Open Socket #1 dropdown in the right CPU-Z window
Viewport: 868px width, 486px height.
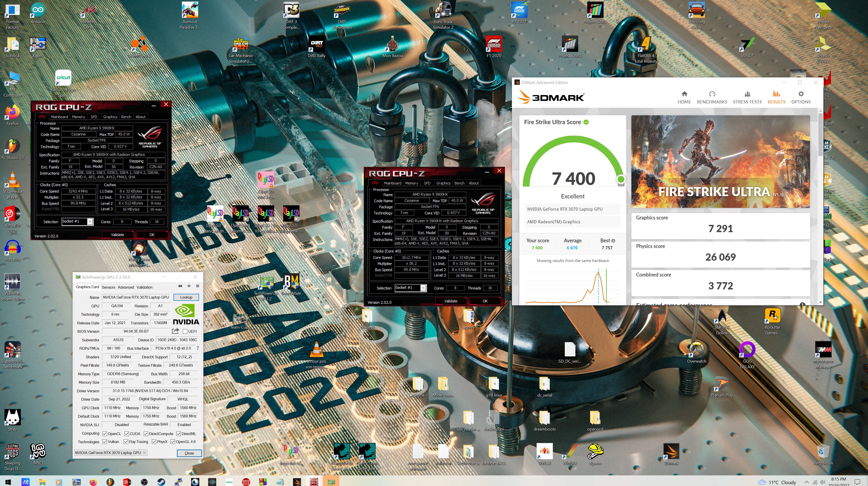point(410,288)
